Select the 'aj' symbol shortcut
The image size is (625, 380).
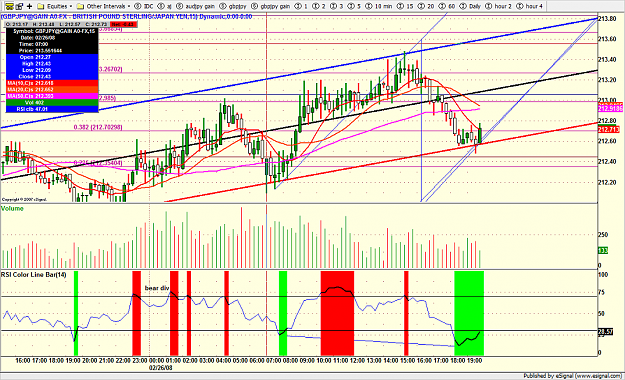pyautogui.click(x=165, y=6)
